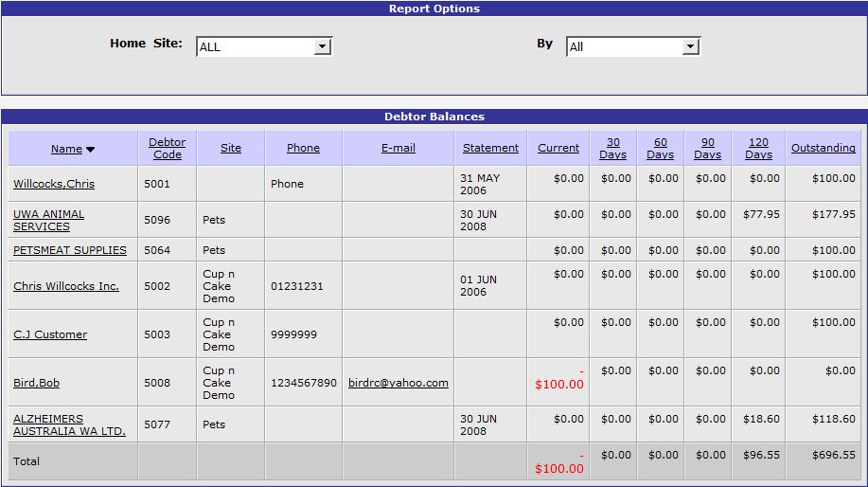Sort by Statement column header
This screenshot has width=868, height=487.
pos(490,148)
